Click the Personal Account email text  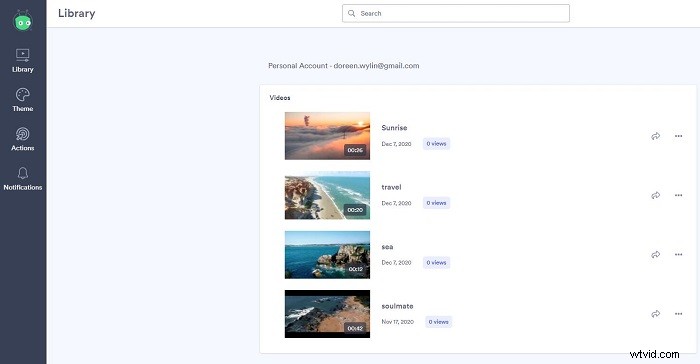pyautogui.click(x=344, y=66)
